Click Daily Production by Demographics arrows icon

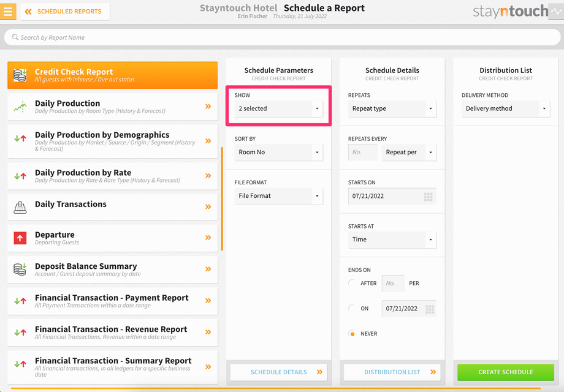pyautogui.click(x=20, y=138)
